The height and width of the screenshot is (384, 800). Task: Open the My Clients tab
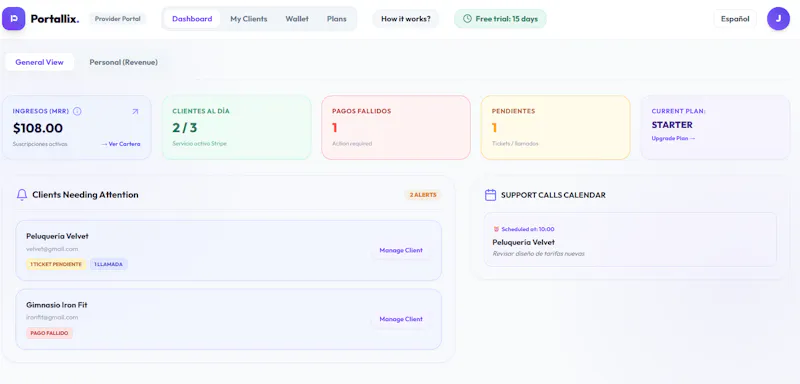tap(248, 19)
